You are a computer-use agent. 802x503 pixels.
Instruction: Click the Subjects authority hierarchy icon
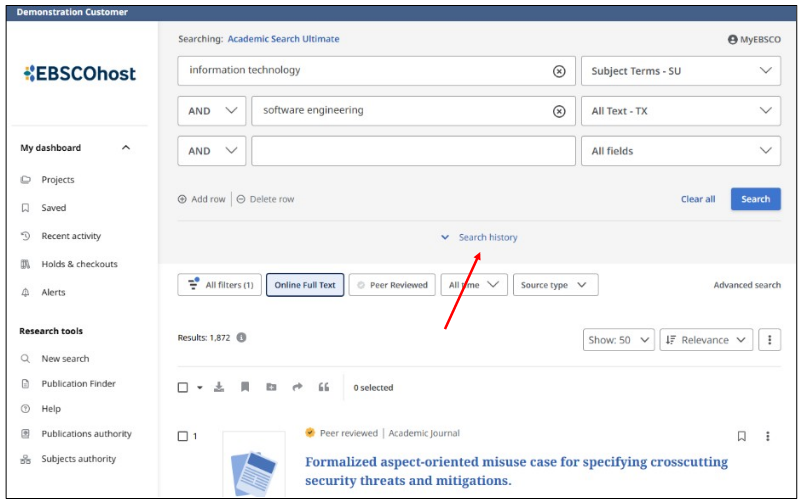pos(26,459)
